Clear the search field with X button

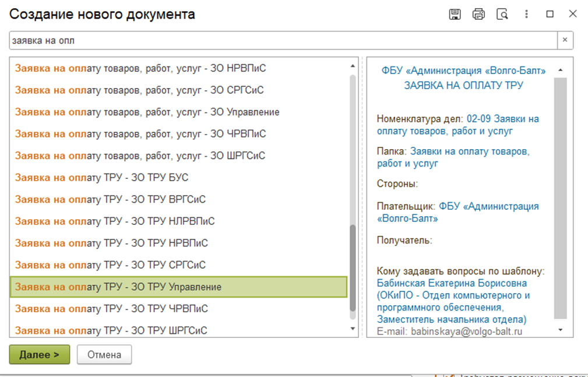(x=565, y=40)
